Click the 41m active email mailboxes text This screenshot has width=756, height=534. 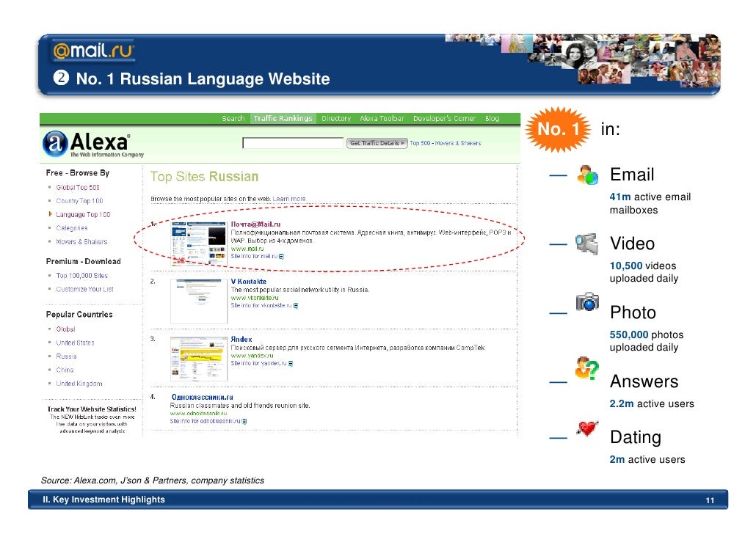pyautogui.click(x=650, y=203)
